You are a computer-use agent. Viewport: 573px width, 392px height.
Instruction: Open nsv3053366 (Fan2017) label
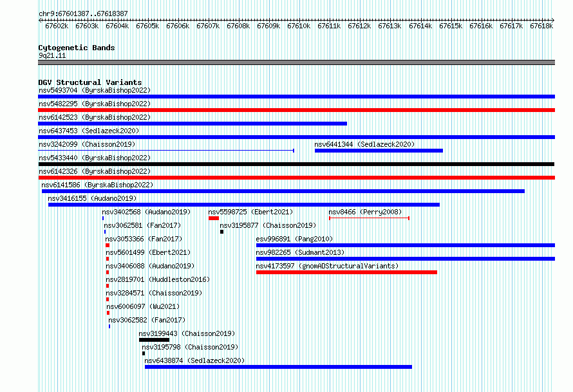(144, 239)
